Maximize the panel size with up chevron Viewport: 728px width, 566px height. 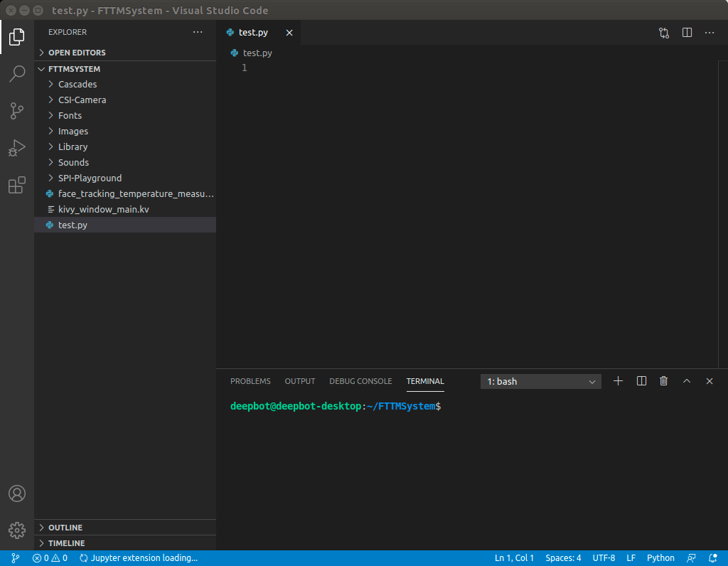click(687, 381)
